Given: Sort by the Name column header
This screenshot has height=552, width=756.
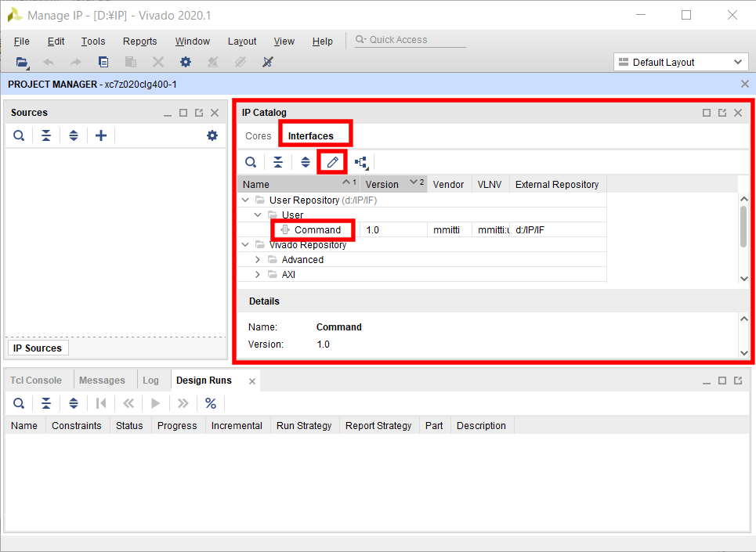Looking at the screenshot, I should point(298,185).
